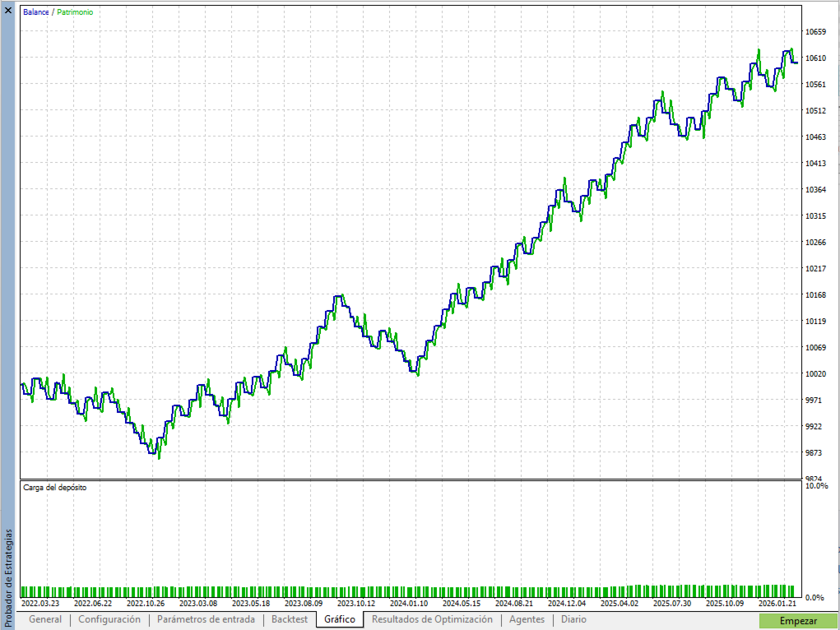Close the Strategy Tester panel
The height and width of the screenshot is (630, 840).
[x=8, y=10]
